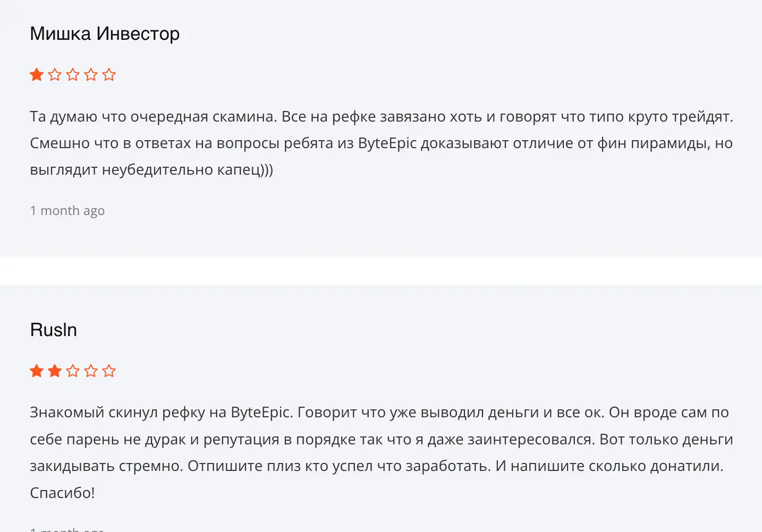Screen dimensions: 762x532
Task: Click Rusln's review text paragraph
Action: coord(381,451)
